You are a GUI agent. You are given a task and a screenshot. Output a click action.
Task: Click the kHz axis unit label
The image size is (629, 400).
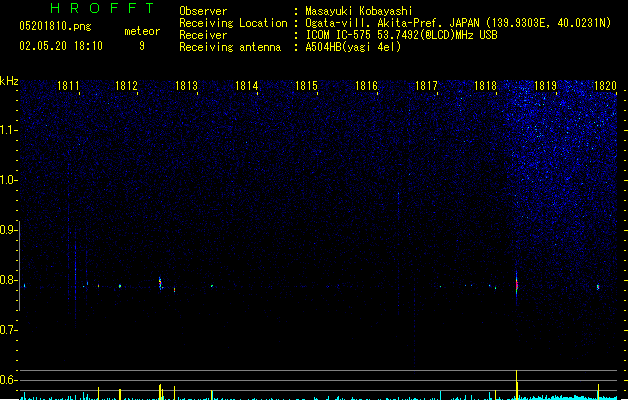(9, 81)
